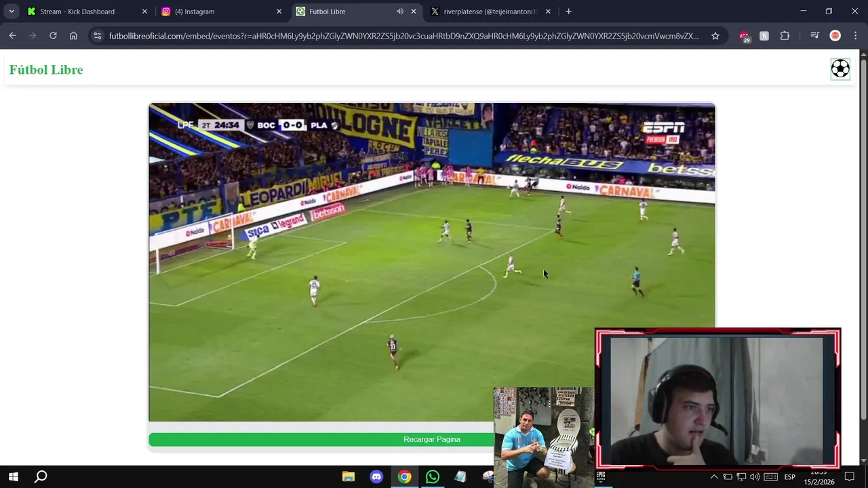Open File Explorer from the taskbar
Screen dimensions: 868x488
click(x=349, y=477)
